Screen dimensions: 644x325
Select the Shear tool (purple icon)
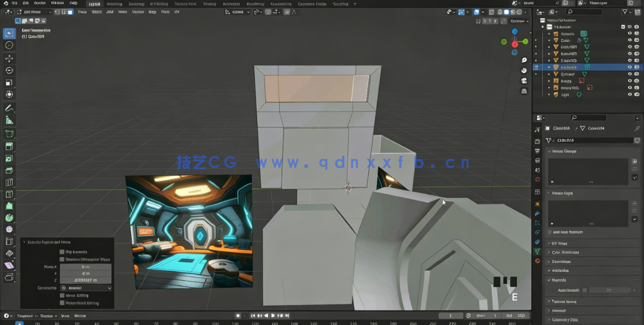click(9, 266)
